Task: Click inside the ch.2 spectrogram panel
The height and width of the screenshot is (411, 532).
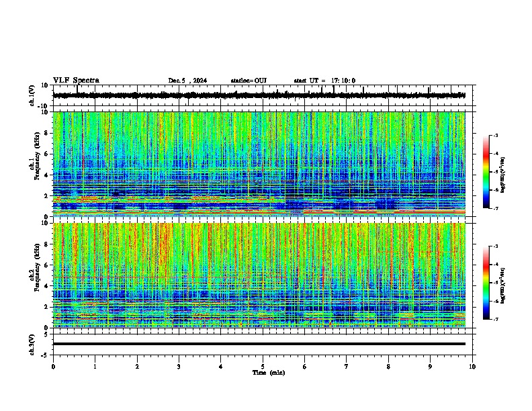Action: 259,275
